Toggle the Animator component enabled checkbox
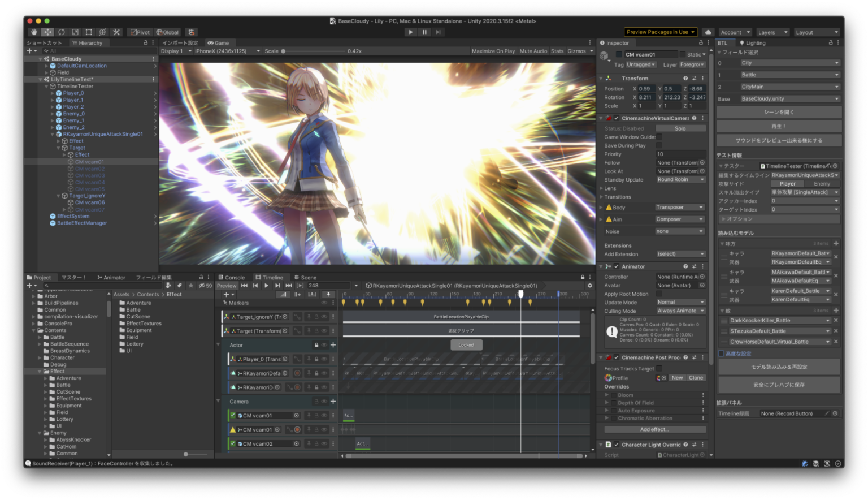The image size is (868, 500). (617, 266)
